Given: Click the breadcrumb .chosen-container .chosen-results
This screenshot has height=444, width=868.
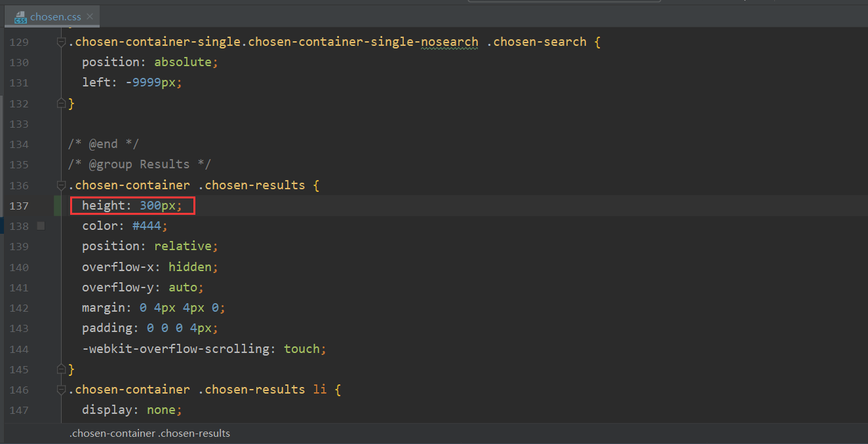Looking at the screenshot, I should [149, 433].
